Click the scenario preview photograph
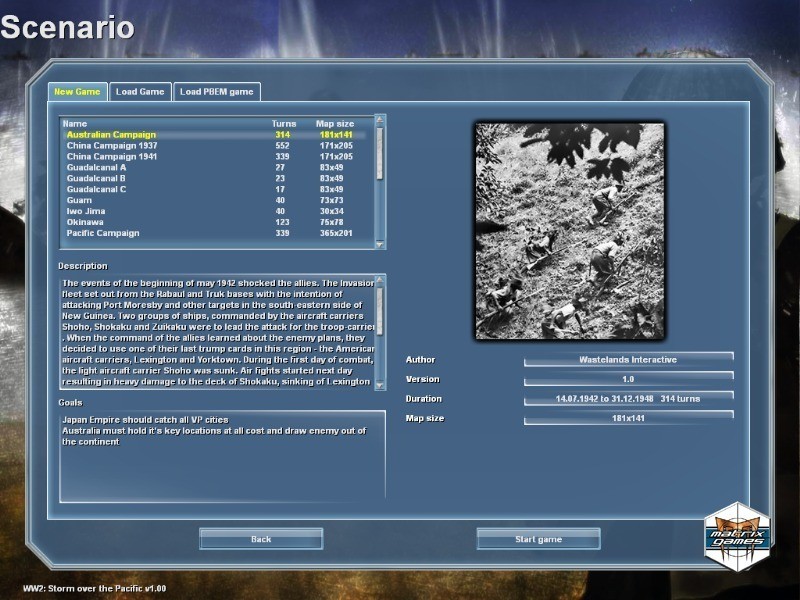 point(569,231)
